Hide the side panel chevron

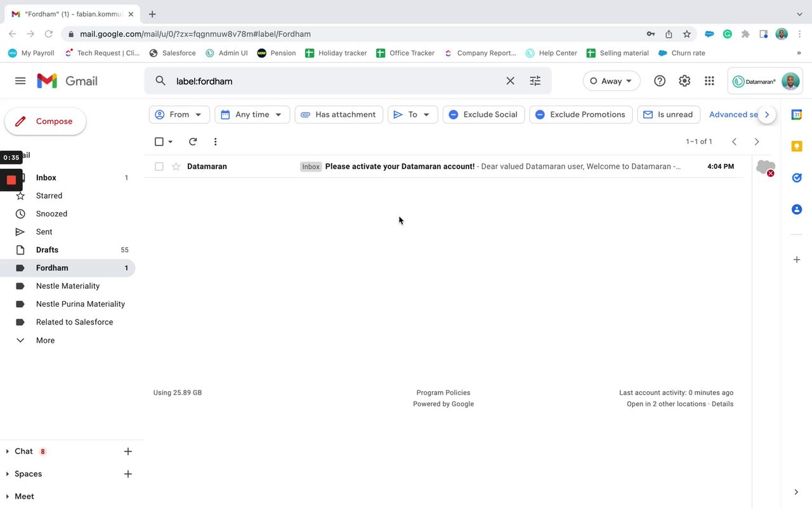coord(797,491)
